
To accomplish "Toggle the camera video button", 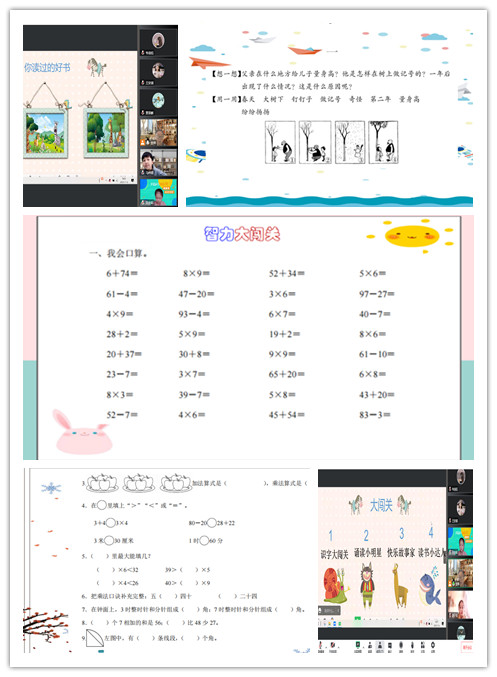I will click(x=333, y=645).
